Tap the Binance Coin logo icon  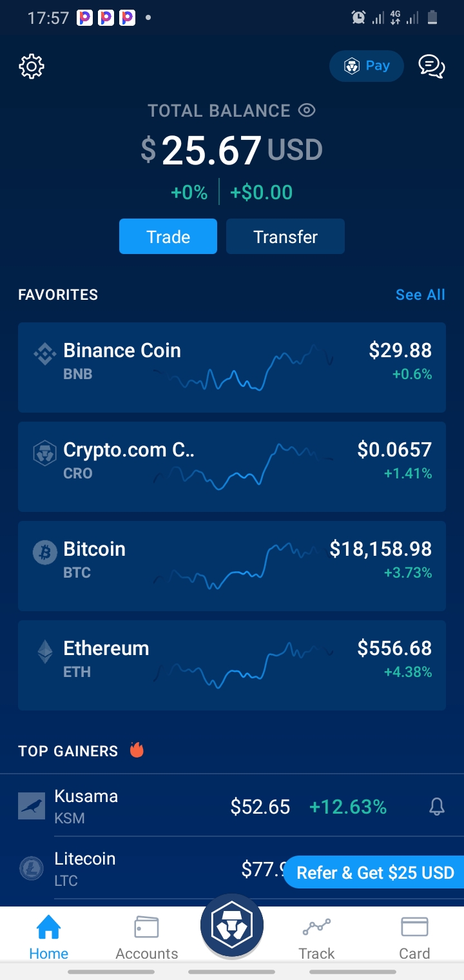point(44,354)
